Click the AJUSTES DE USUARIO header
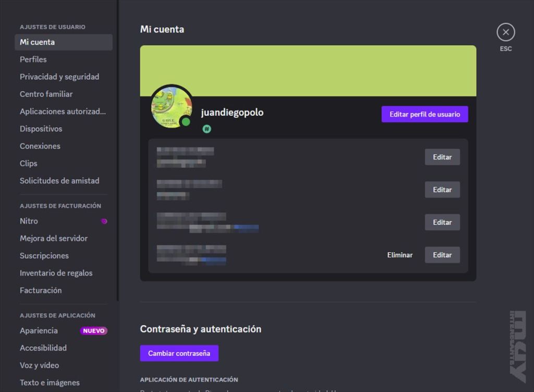 [x=53, y=27]
